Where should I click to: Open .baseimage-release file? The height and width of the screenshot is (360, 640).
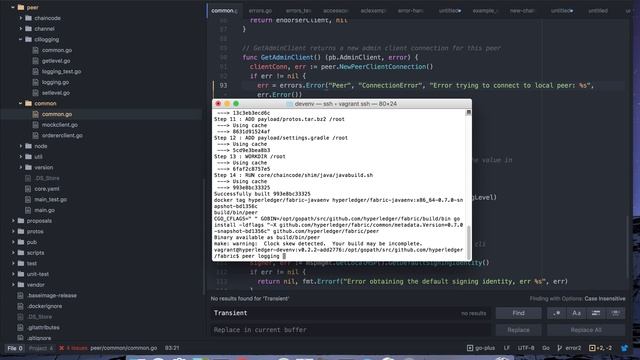[x=52, y=295]
